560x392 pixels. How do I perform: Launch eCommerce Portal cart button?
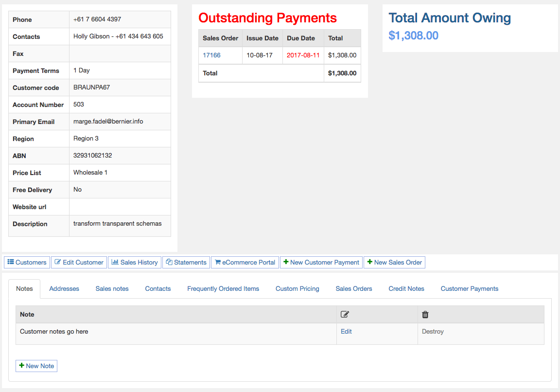(245, 262)
